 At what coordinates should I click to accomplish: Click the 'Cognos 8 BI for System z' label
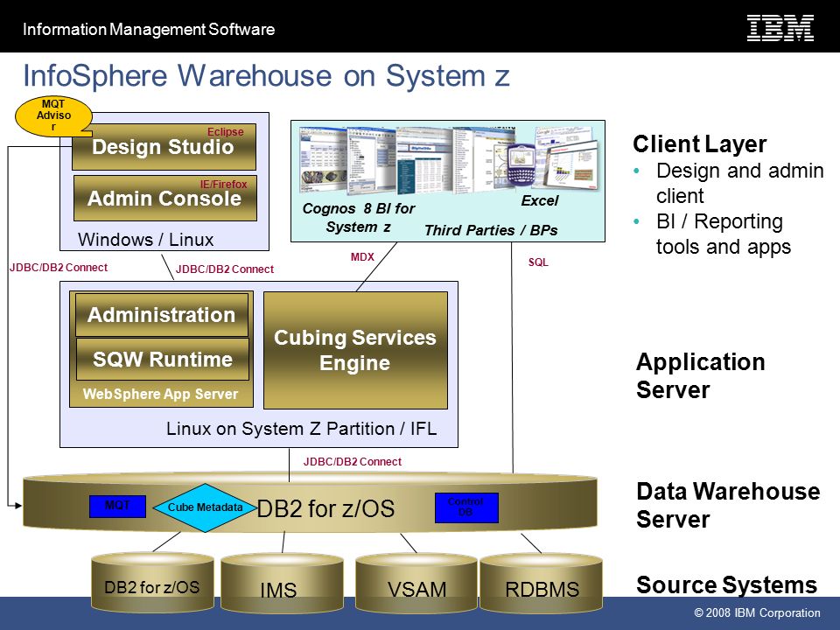359,218
